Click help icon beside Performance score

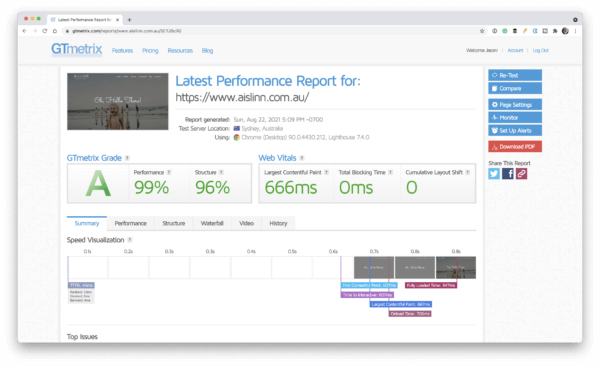coord(169,172)
